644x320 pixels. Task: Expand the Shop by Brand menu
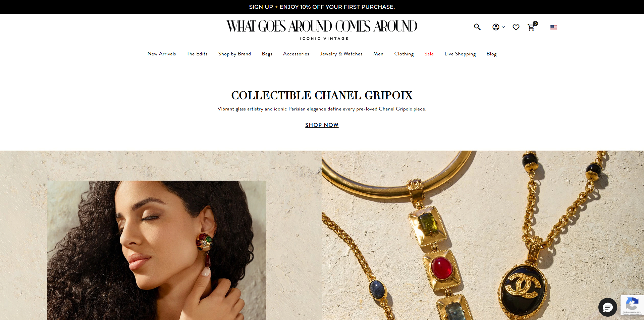(x=234, y=54)
